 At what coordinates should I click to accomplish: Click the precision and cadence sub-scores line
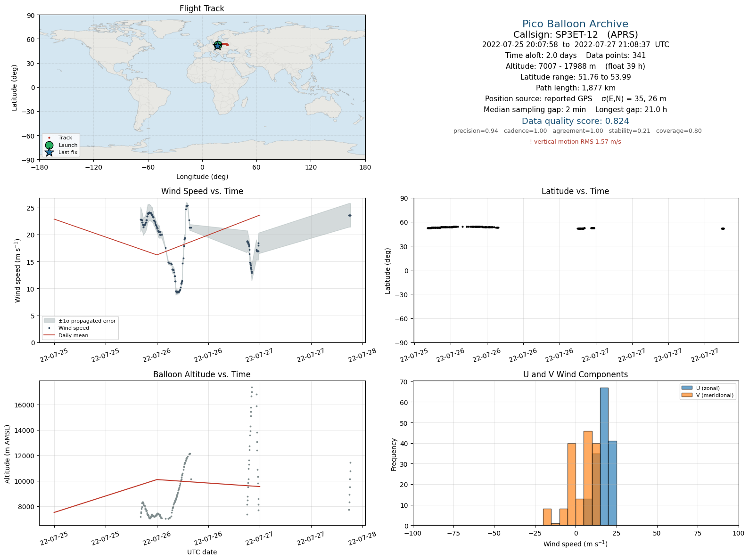[577, 131]
